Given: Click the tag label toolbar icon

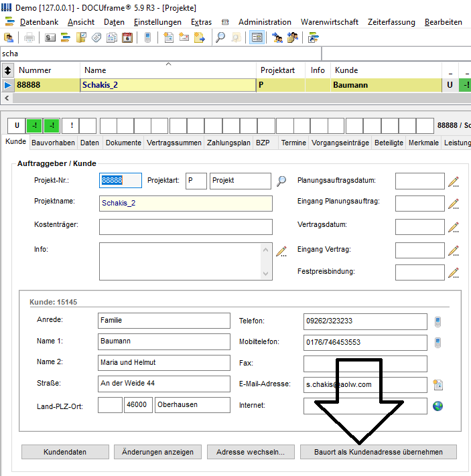Looking at the screenshot, I should [96, 38].
